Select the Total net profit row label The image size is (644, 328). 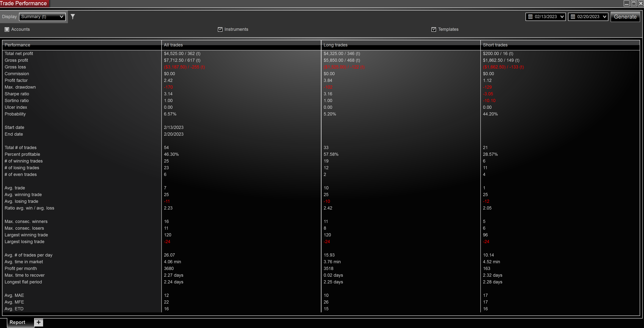coord(19,54)
